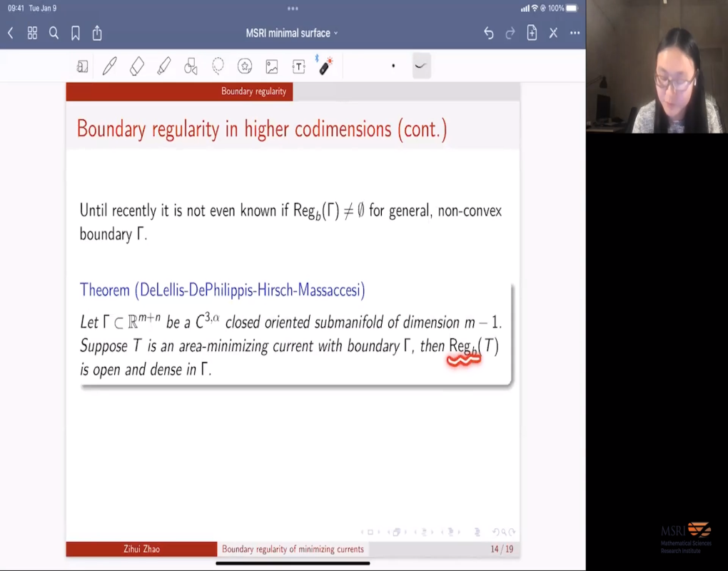Close editing mode with the X icon
Screen dimensions: 728x571
point(553,33)
